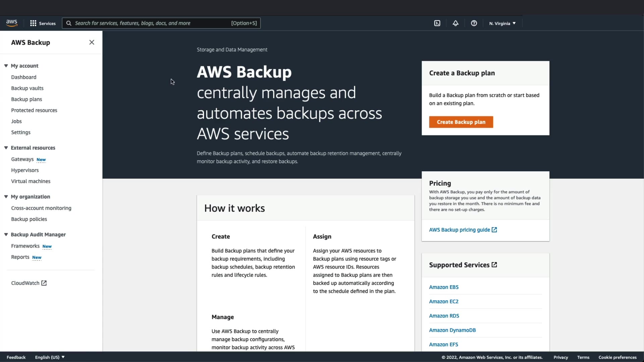Open Supported Services external link icon
Screen dimensions: 644x362
[494, 265]
